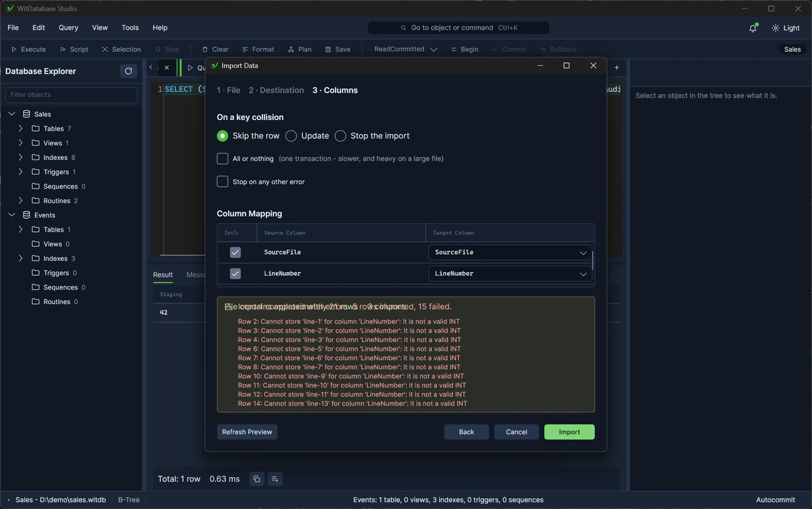This screenshot has width=812, height=509.
Task: Expand Sales Tables node
Action: tap(21, 129)
